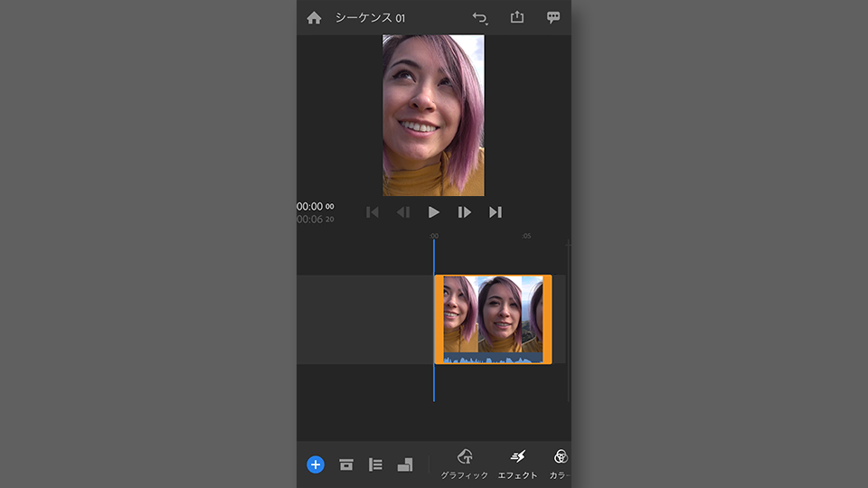This screenshot has width=868, height=488.
Task: Open the エフェクト tools
Action: pyautogui.click(x=517, y=465)
